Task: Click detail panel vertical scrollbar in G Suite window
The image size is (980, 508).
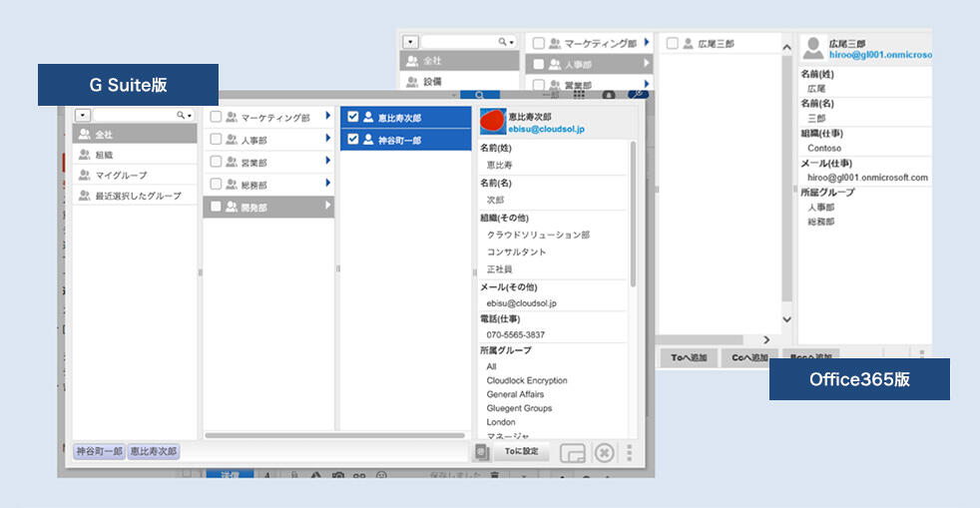Action: [633, 214]
